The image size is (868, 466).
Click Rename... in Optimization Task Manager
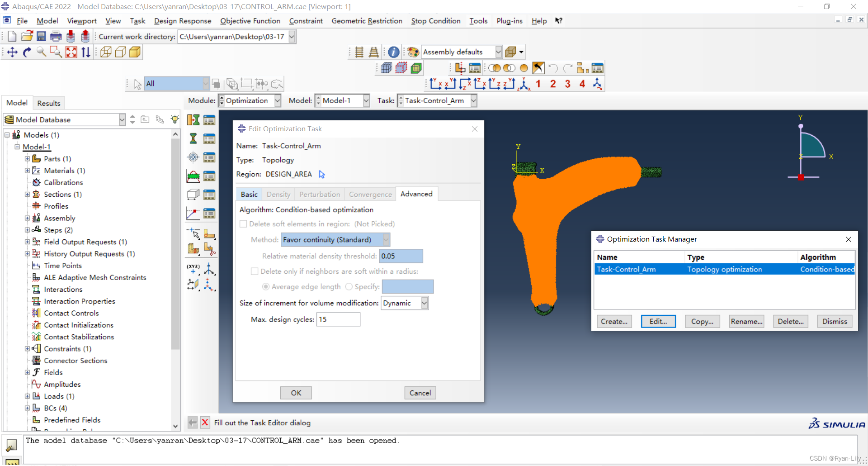click(x=746, y=321)
